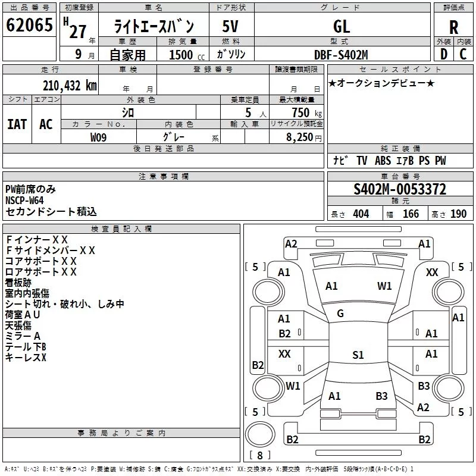Click the G mark on windshield
The image size is (476, 476).
(x=340, y=314)
